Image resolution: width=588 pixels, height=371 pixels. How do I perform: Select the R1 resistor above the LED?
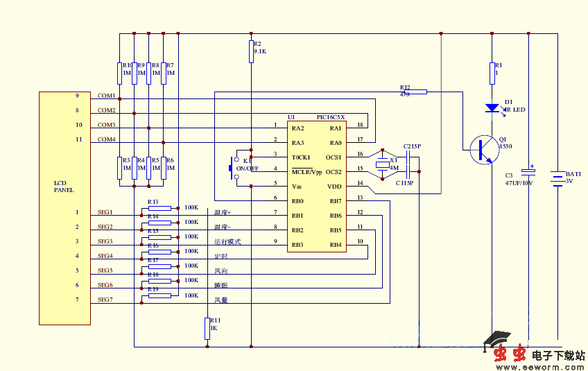tap(492, 69)
